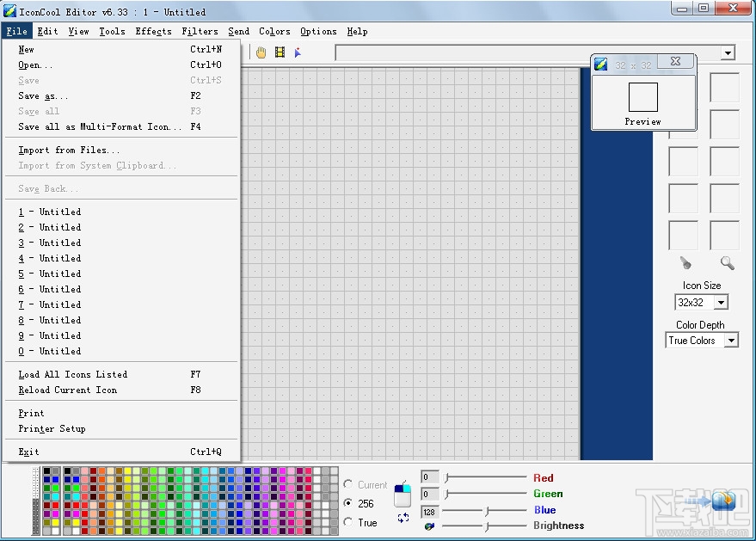Select the blue arrow cursor tool
Screen dimensions: 756x541
point(298,52)
